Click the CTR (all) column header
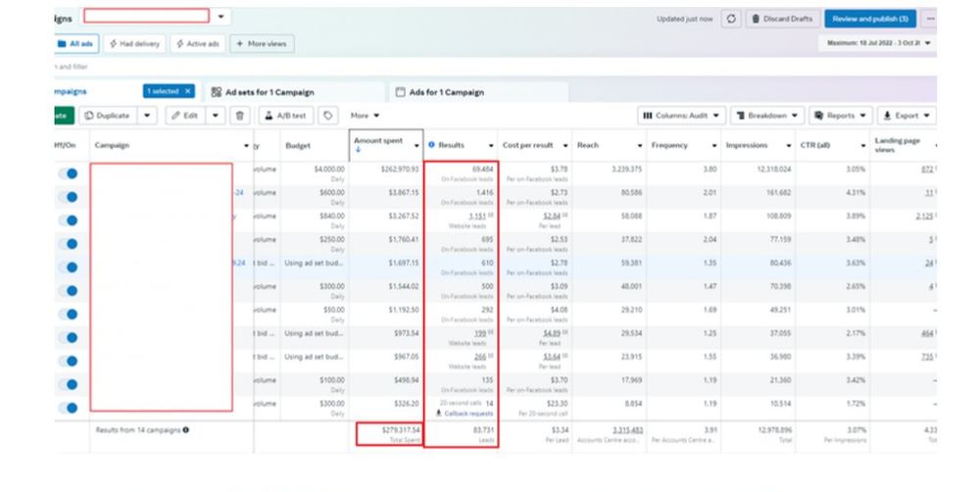980x492 pixels. [x=815, y=145]
